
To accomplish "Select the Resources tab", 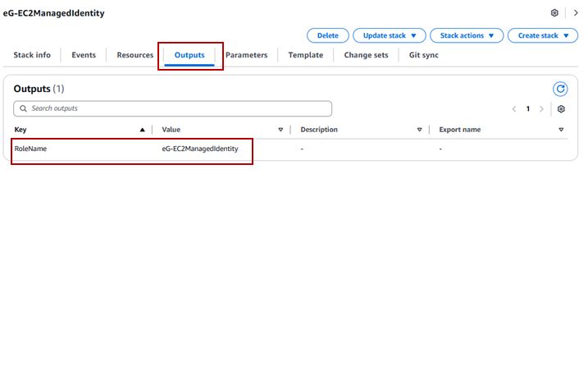I will (x=134, y=55).
